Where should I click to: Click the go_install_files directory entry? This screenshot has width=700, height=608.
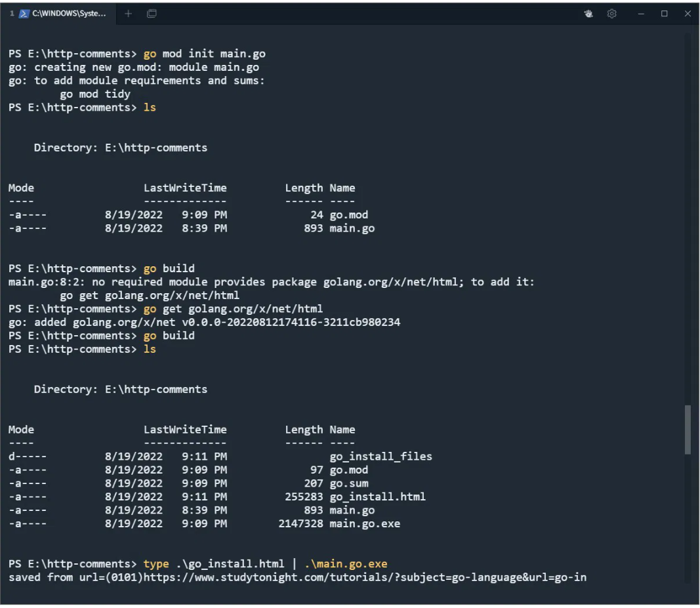[381, 456]
